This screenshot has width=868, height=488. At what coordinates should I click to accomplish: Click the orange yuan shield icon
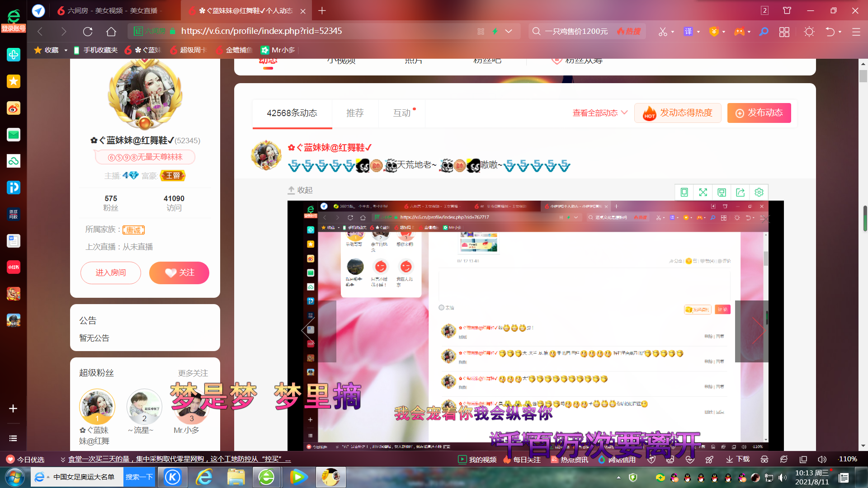[x=714, y=32]
